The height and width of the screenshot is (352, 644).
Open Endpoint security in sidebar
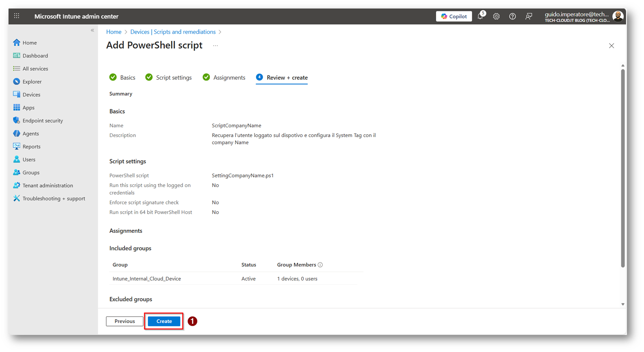click(x=43, y=120)
